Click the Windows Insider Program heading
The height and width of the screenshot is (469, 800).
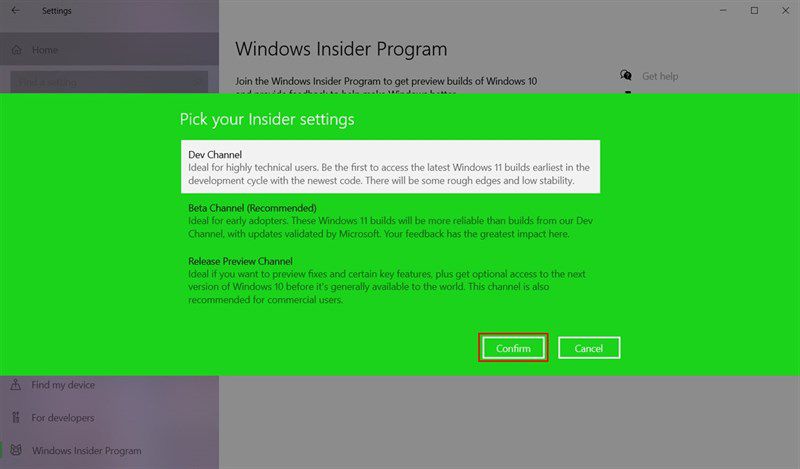(x=341, y=49)
